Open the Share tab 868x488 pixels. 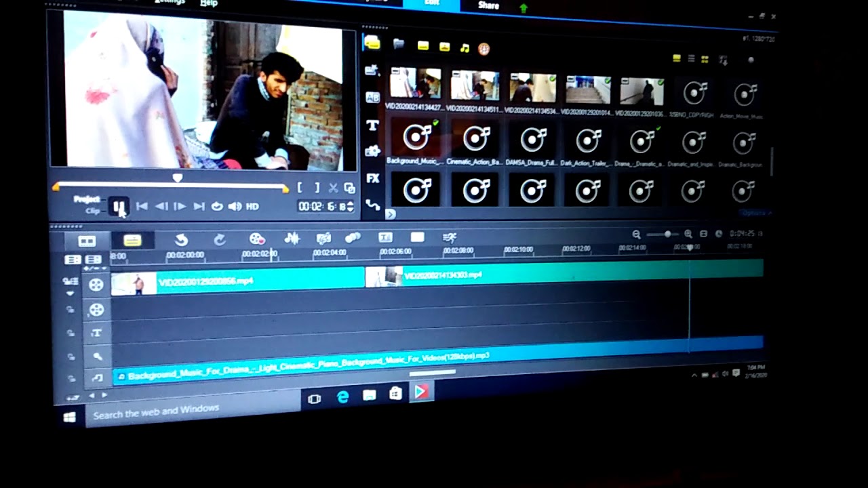(x=488, y=5)
